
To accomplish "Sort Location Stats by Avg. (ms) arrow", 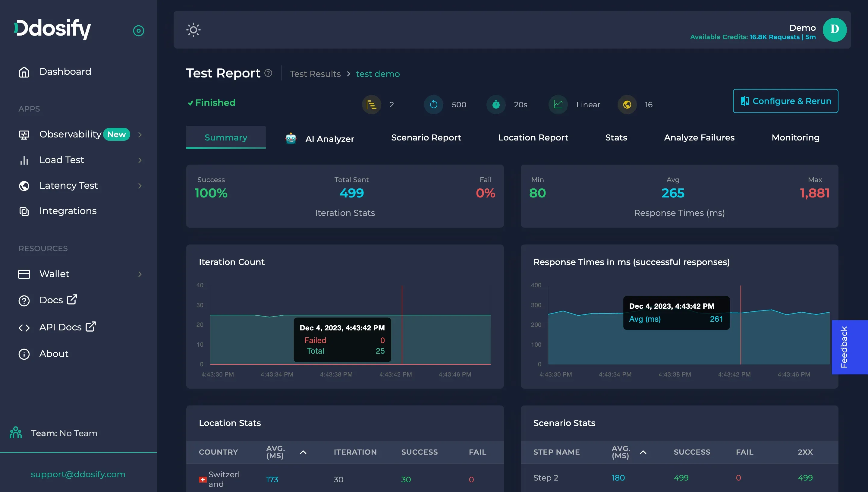I will tap(303, 452).
